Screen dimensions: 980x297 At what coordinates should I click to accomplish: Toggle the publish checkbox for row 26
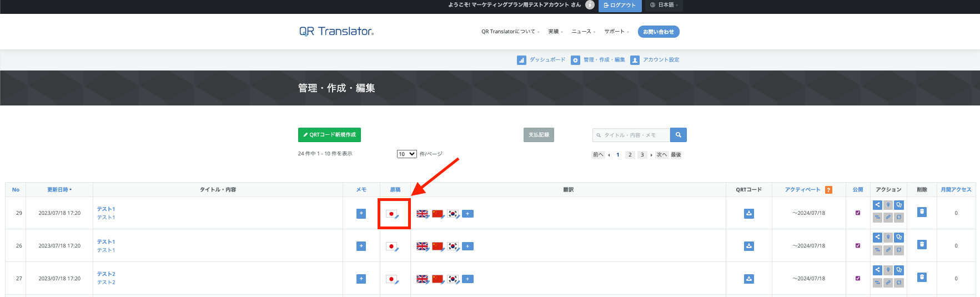(x=858, y=245)
